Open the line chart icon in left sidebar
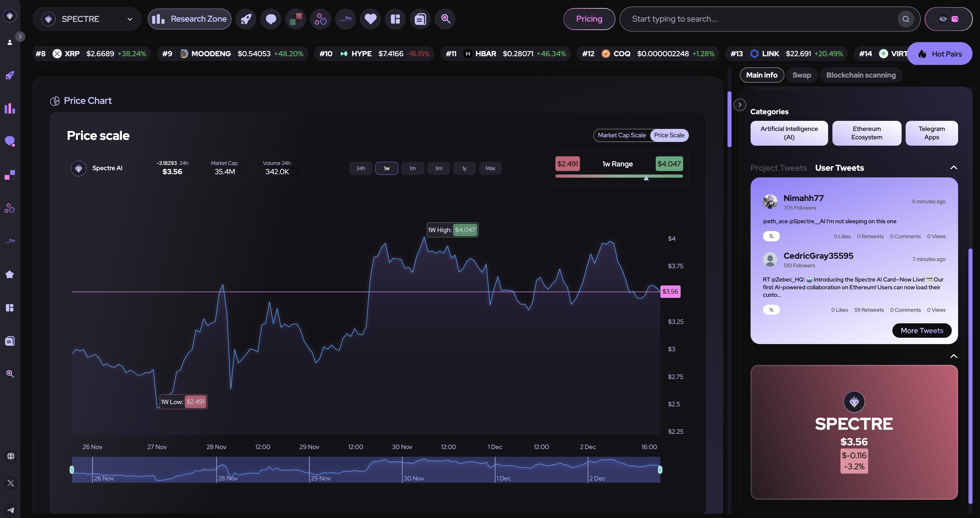The width and height of the screenshot is (980, 518). tap(10, 241)
